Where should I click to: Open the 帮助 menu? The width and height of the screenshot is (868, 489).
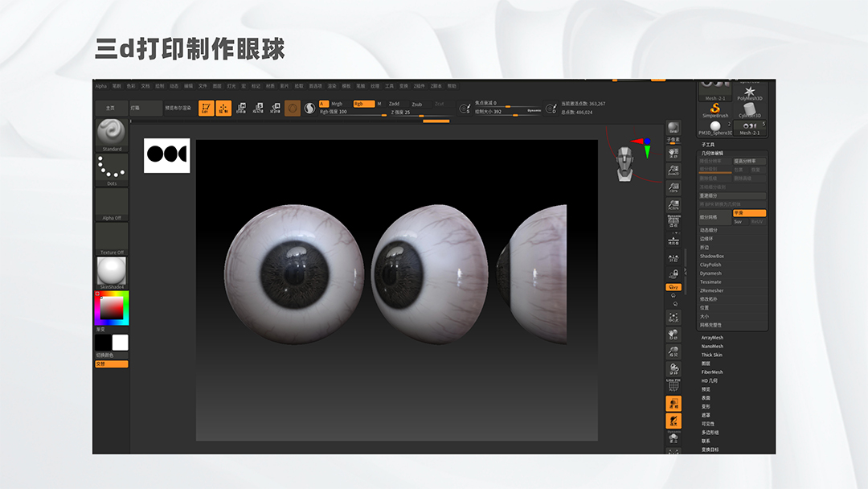452,86
